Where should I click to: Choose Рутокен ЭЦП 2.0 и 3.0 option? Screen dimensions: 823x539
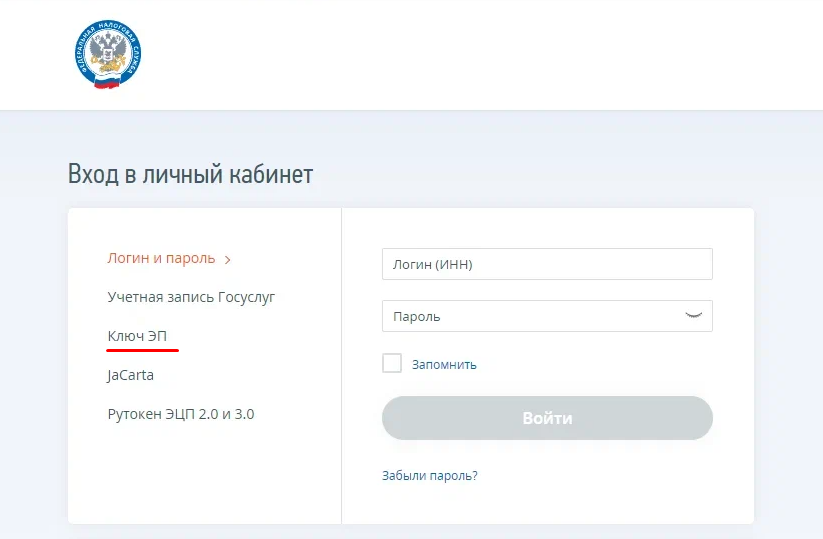[181, 414]
